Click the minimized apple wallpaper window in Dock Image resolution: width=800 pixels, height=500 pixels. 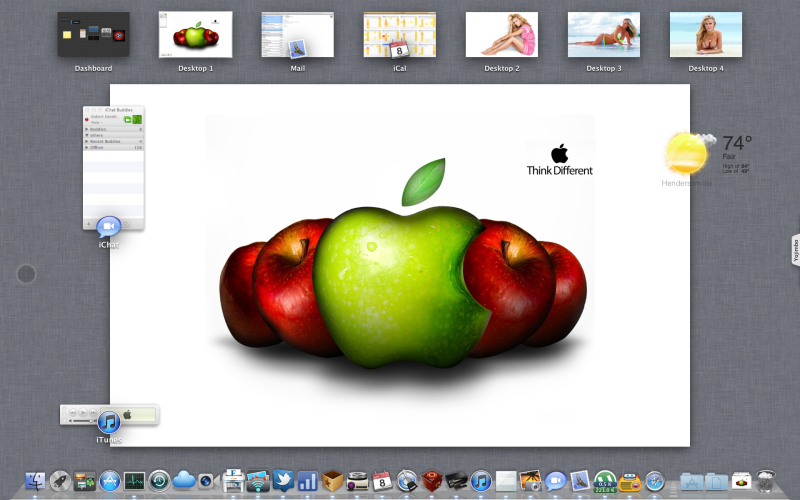(741, 481)
